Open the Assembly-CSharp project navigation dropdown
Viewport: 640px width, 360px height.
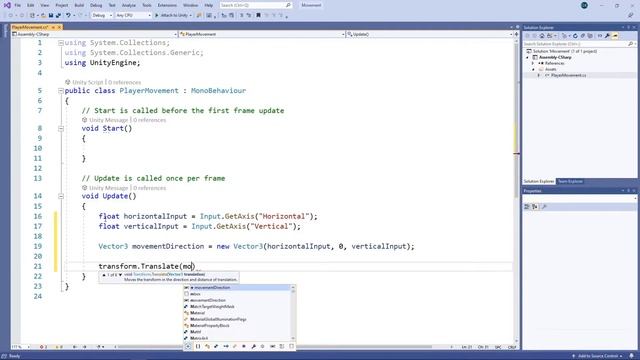[95, 34]
